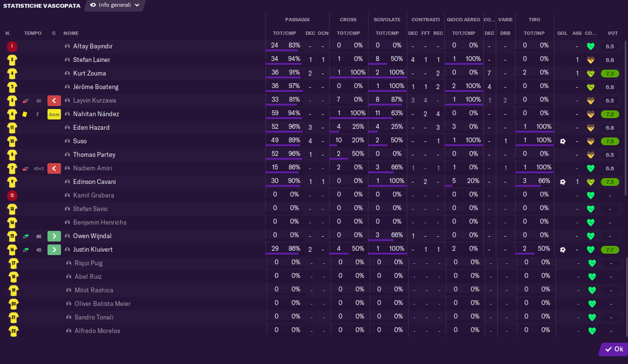Open Milot Rashica's player profile

click(94, 290)
